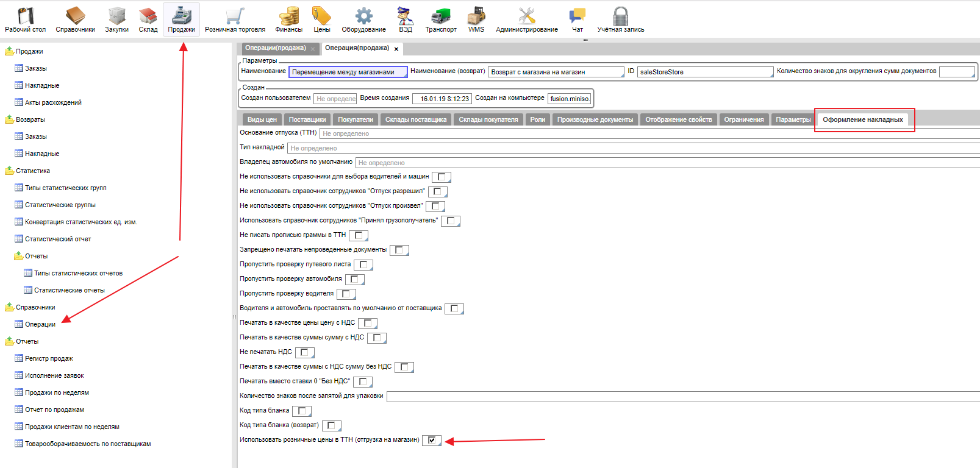Image resolution: width=980 pixels, height=468 pixels.
Task: Tick 'Пропустить проверку водителя' checkbox
Action: [346, 294]
